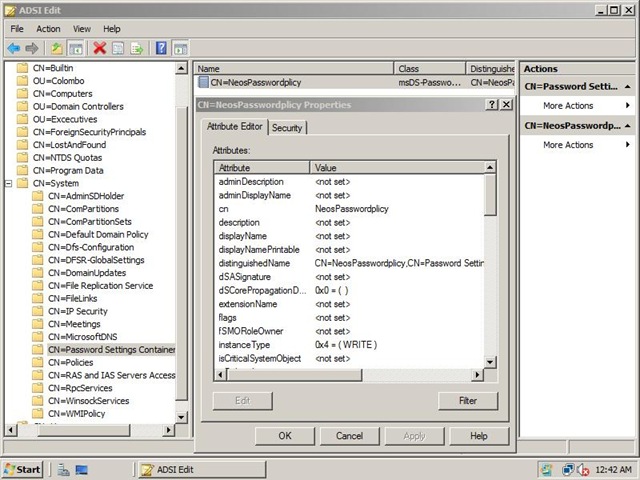Viewport: 640px width, 480px height.
Task: Click the 12:42 AM taskbar clock
Action: [613, 470]
